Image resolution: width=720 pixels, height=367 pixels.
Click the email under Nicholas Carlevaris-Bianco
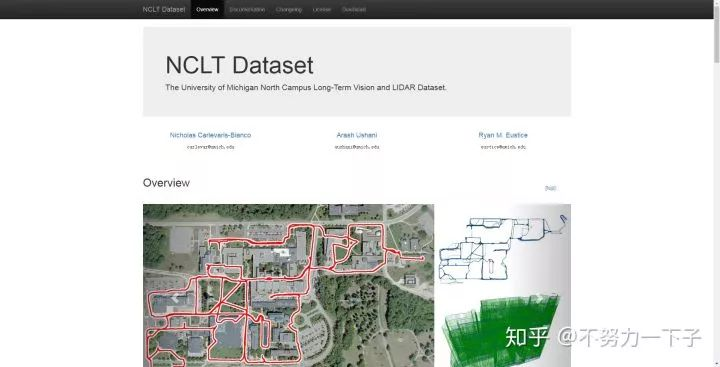tap(210, 147)
